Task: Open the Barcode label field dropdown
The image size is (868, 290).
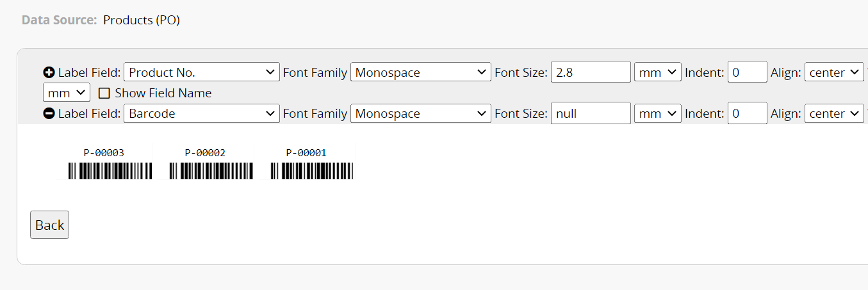Action: click(202, 113)
